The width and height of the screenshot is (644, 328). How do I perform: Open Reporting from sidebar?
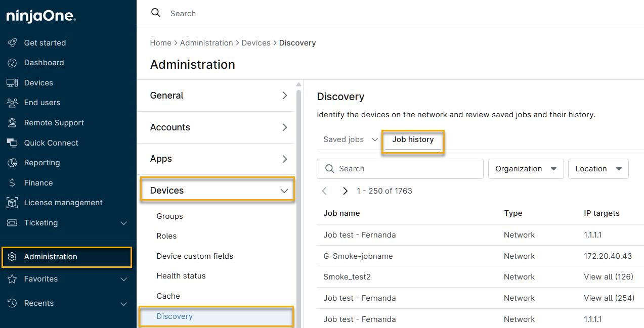(42, 163)
